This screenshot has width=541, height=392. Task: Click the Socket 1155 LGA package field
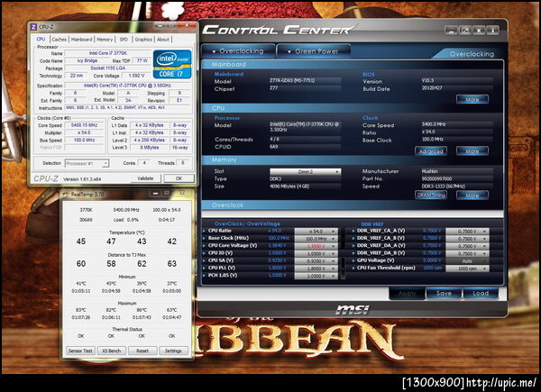pyautogui.click(x=108, y=68)
